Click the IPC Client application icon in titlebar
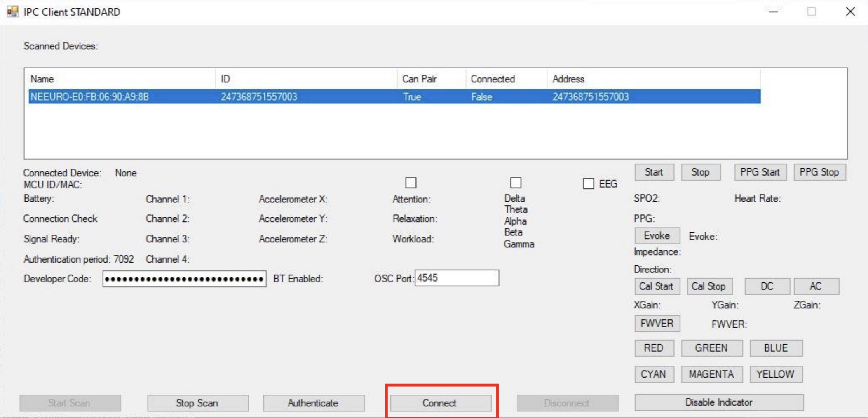 coord(12,11)
